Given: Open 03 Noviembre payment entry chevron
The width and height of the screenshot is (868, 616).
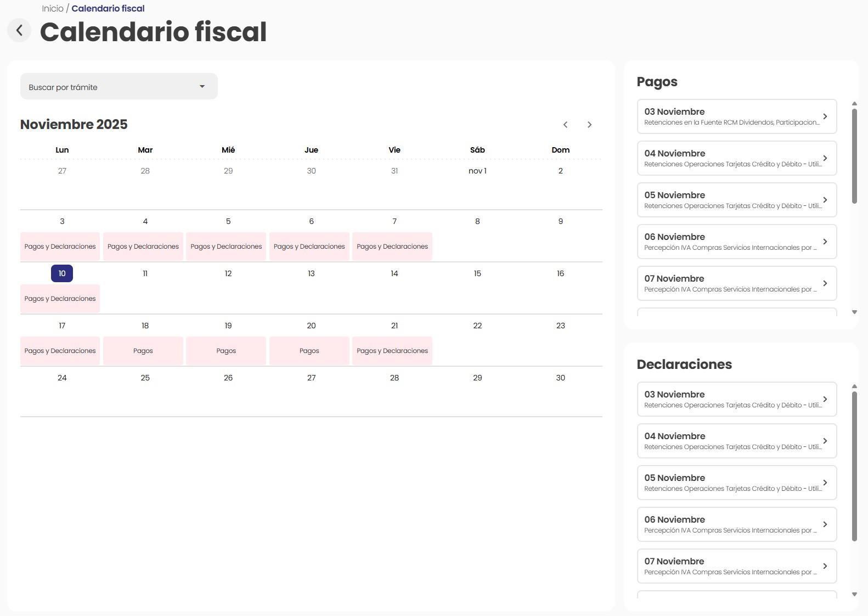Looking at the screenshot, I should [825, 116].
